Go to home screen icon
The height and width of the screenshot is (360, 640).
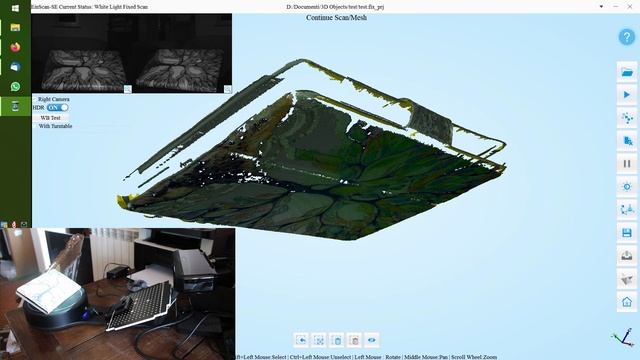tap(627, 302)
